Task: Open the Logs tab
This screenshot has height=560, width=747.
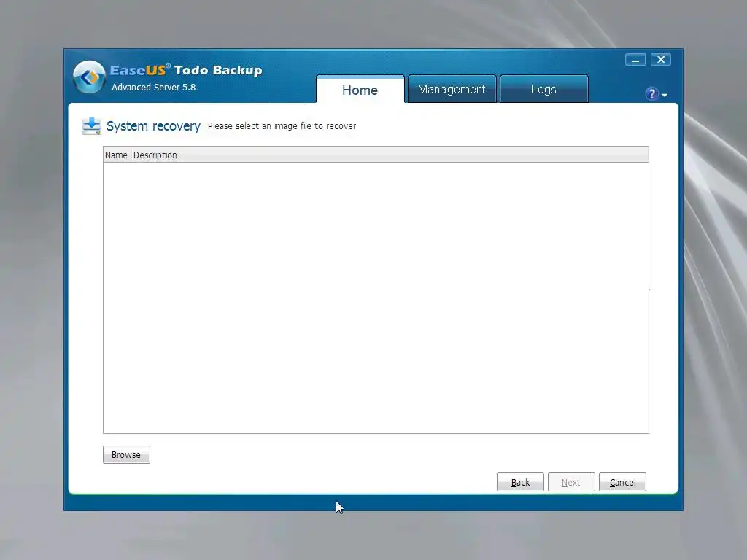Action: tap(543, 89)
